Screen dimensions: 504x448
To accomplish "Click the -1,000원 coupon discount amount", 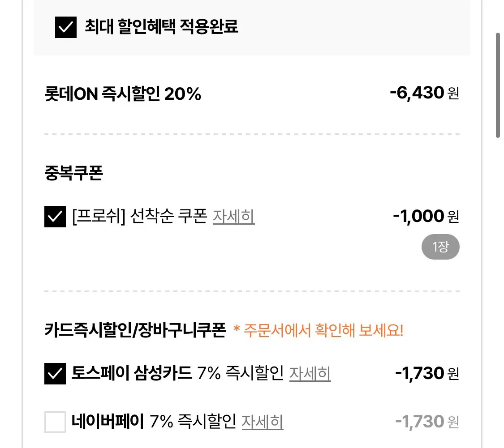I will (426, 216).
